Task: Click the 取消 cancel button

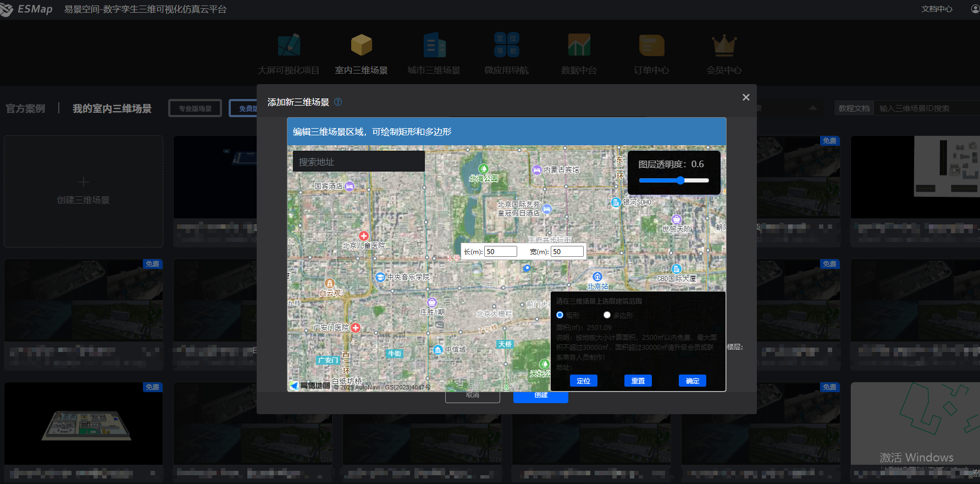Action: 473,397
